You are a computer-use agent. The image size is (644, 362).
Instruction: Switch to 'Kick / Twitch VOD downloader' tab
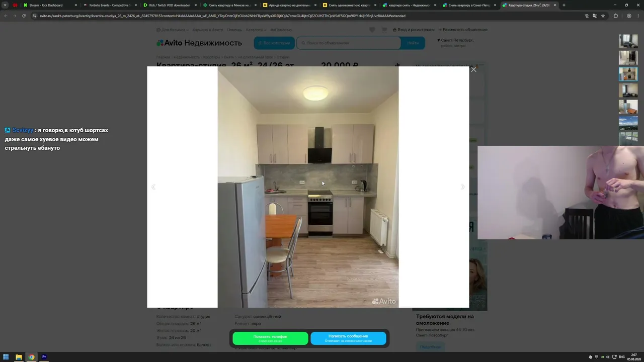170,5
